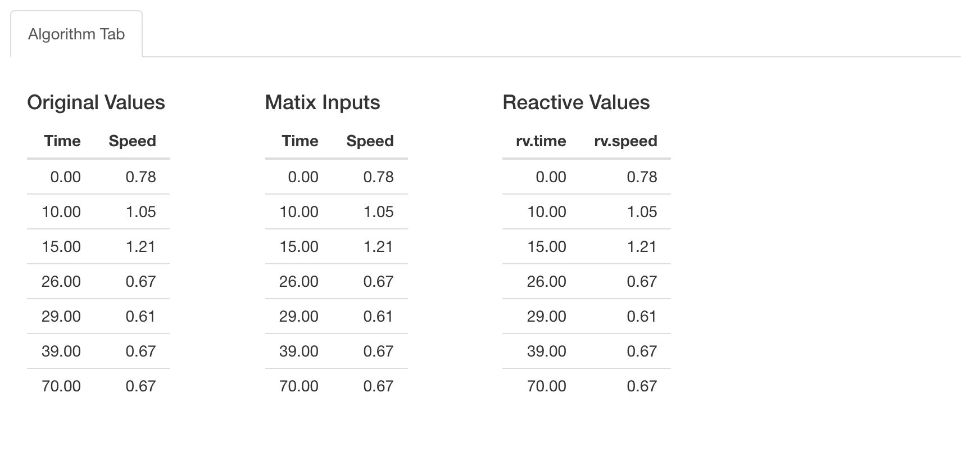The height and width of the screenshot is (451, 980).
Task: Select the rv.time column header
Action: coord(541,141)
